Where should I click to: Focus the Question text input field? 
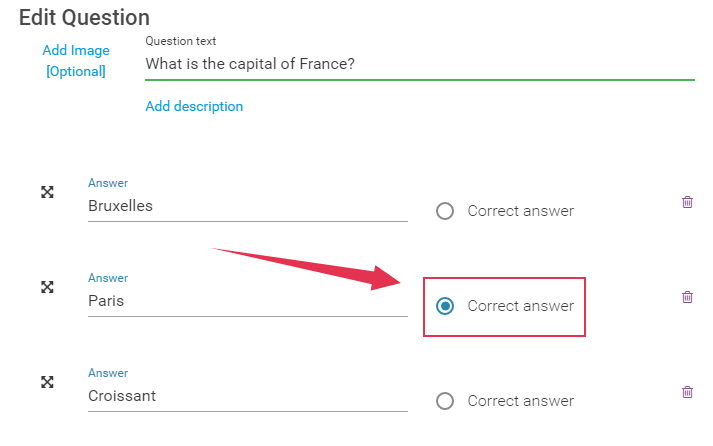tap(420, 64)
